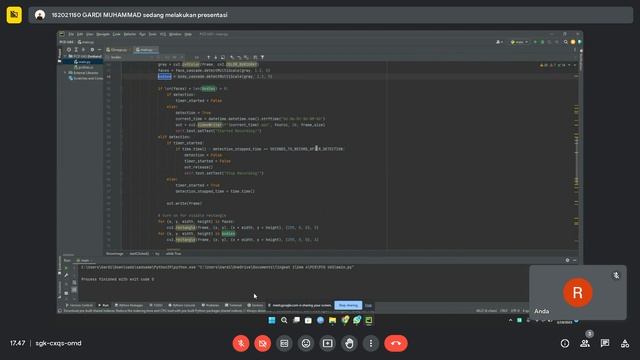640x360 pixels.
Task: Click the find-bar filter funnel icon
Action: tap(262, 57)
